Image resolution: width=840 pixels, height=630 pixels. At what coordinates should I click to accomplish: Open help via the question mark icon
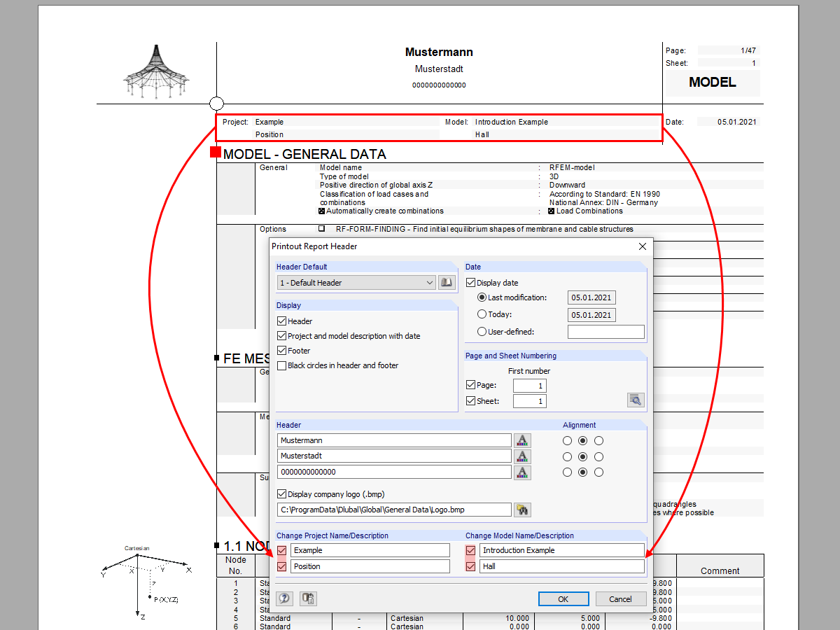click(284, 598)
